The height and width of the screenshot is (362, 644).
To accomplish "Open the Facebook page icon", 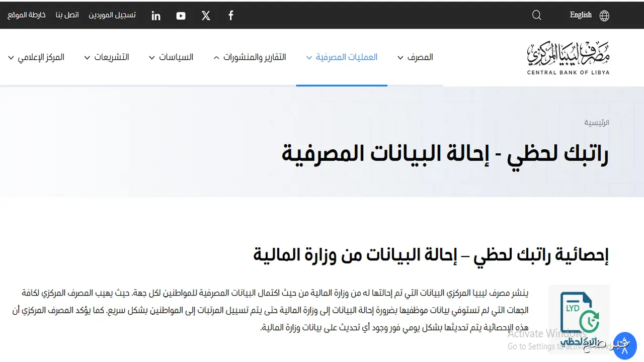I will pyautogui.click(x=230, y=15).
